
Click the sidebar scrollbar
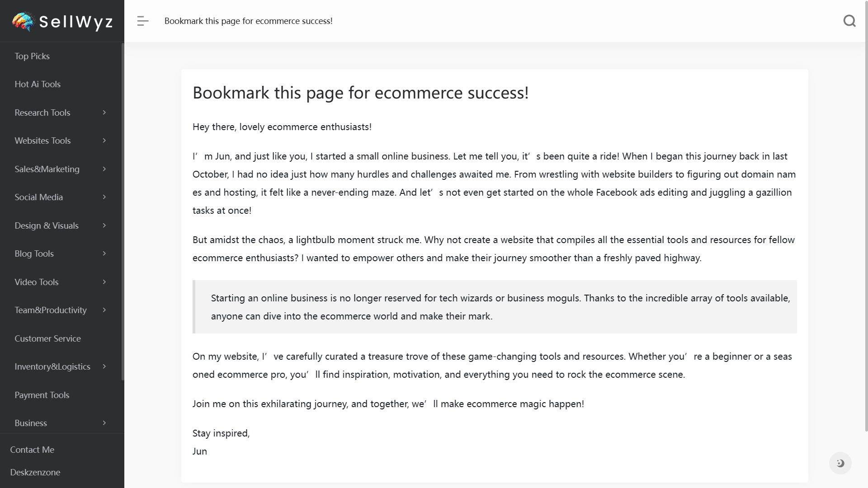(x=123, y=211)
